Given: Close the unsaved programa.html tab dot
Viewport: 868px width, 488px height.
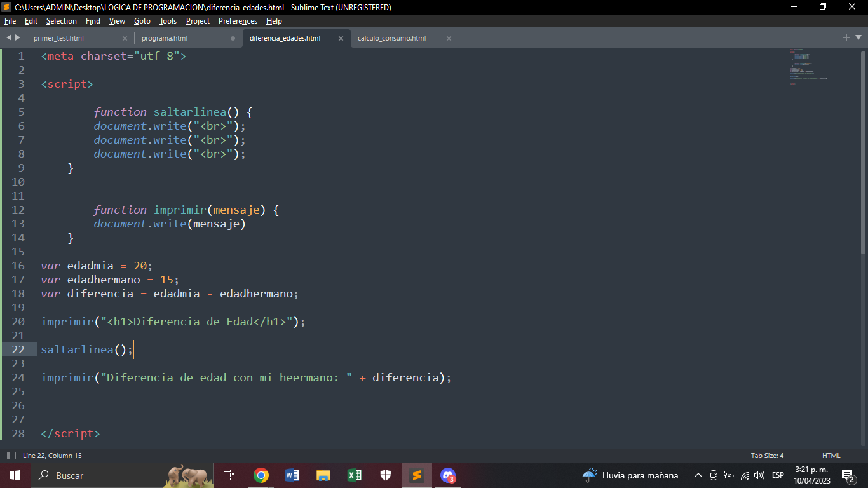Looking at the screenshot, I should click(233, 38).
